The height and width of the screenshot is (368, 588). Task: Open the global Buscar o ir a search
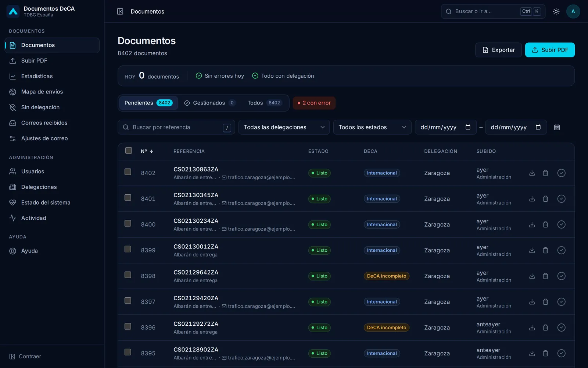coord(493,11)
